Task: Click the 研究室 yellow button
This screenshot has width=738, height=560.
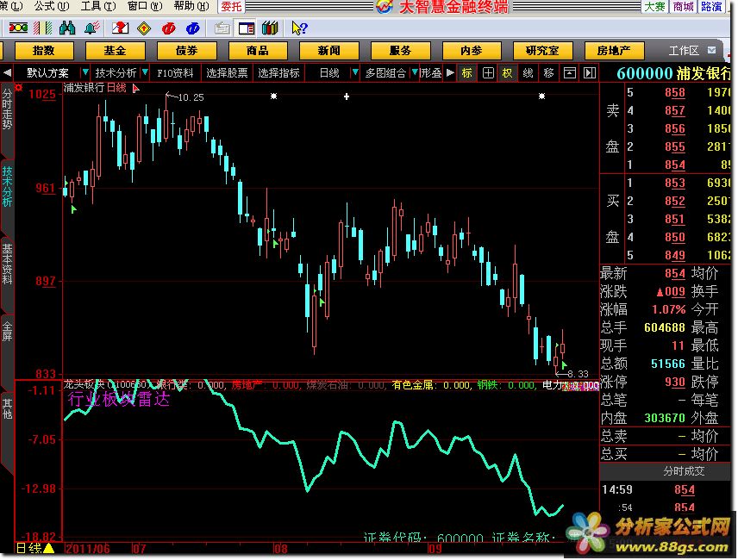Action: click(542, 50)
